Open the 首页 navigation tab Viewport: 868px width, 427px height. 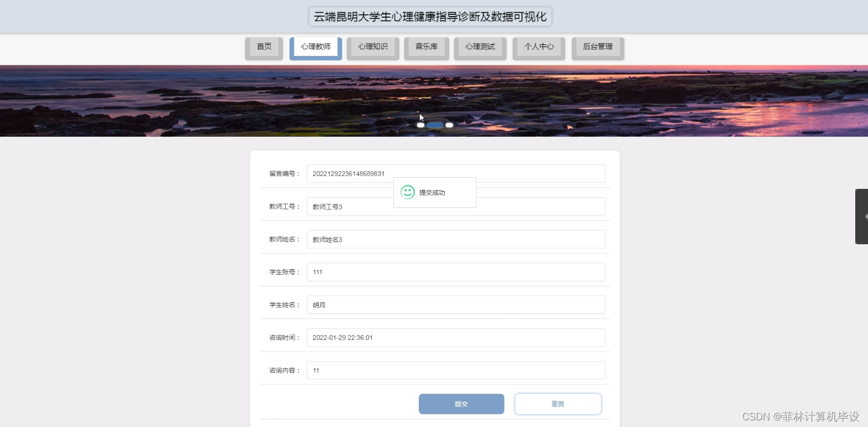click(264, 47)
